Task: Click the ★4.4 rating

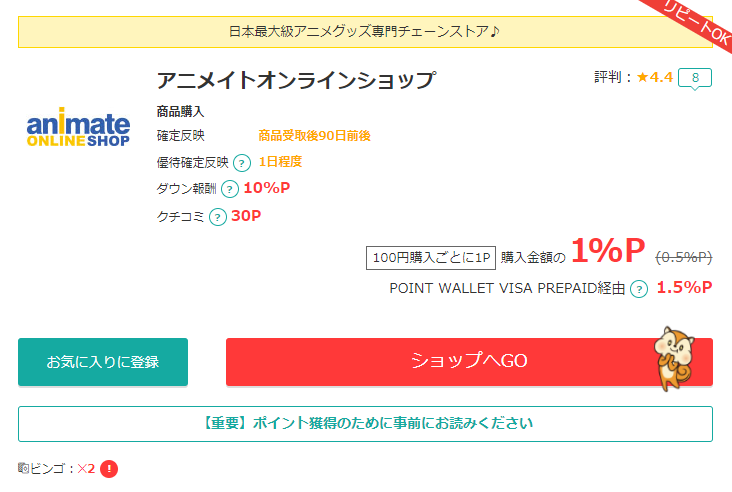Action: click(x=655, y=77)
